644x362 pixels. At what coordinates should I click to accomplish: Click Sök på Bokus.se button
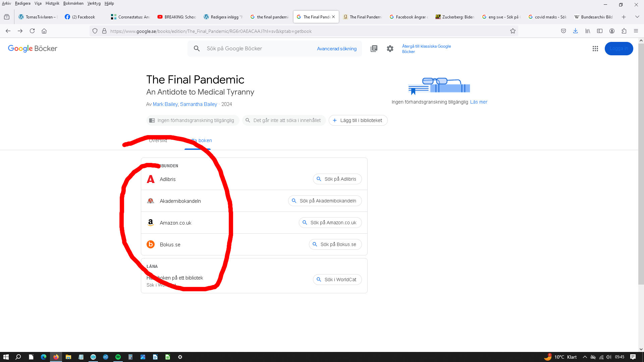tap(335, 244)
